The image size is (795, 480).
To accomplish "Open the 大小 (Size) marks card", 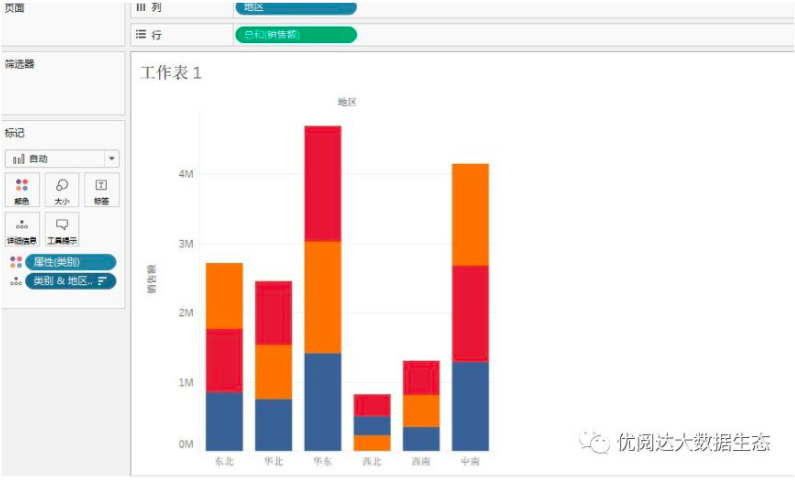I will (x=62, y=189).
